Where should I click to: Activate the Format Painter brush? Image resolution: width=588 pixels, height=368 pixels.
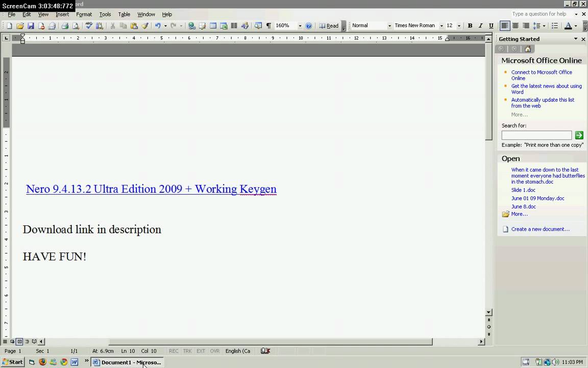(145, 26)
